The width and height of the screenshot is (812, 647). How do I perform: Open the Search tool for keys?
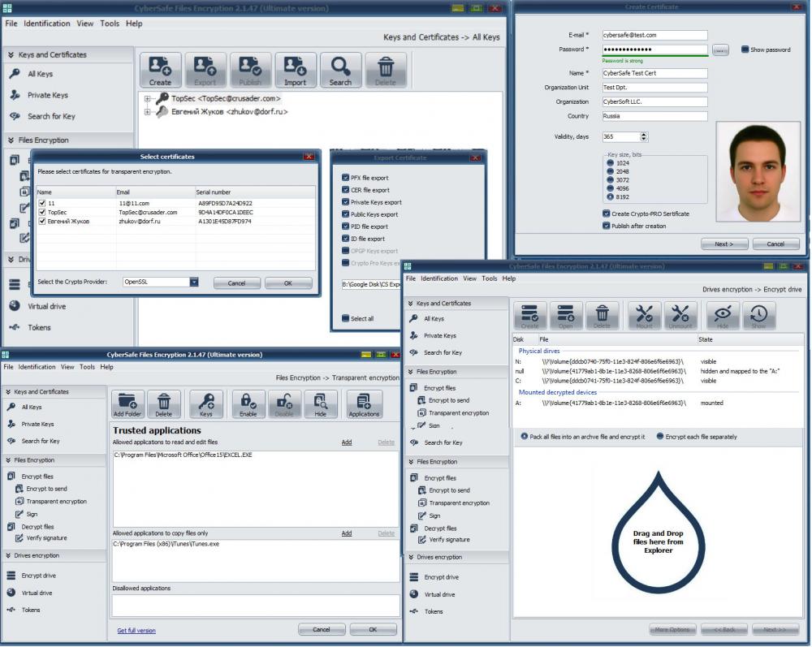point(341,69)
